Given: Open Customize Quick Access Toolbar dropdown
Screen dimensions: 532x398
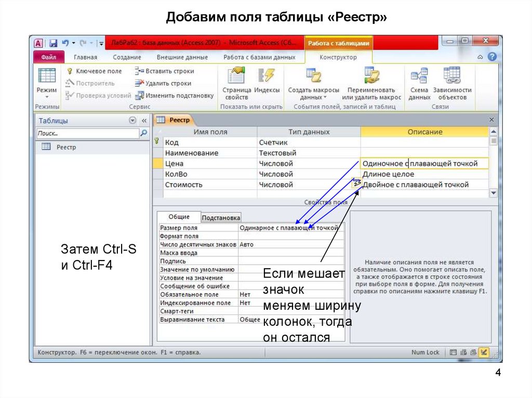Looking at the screenshot, I should coord(101,44).
